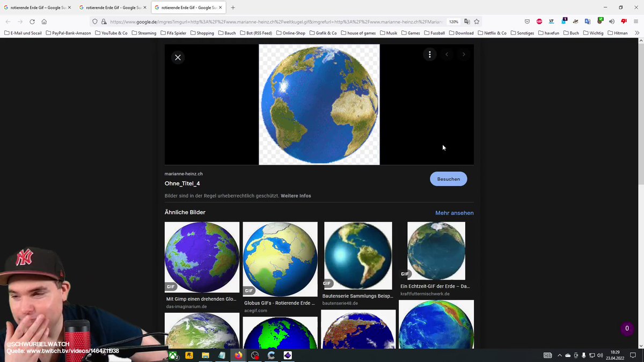Open the Weitere Infos link
644x362 pixels.
[296, 196]
